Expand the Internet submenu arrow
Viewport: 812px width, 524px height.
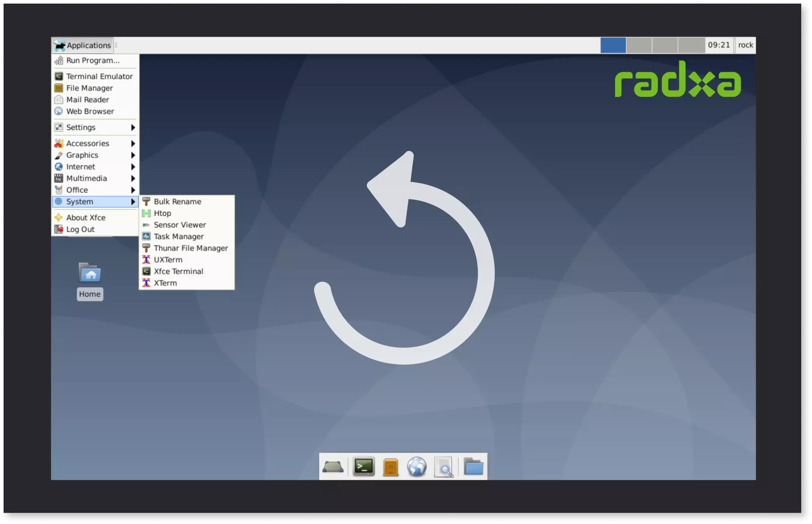133,167
